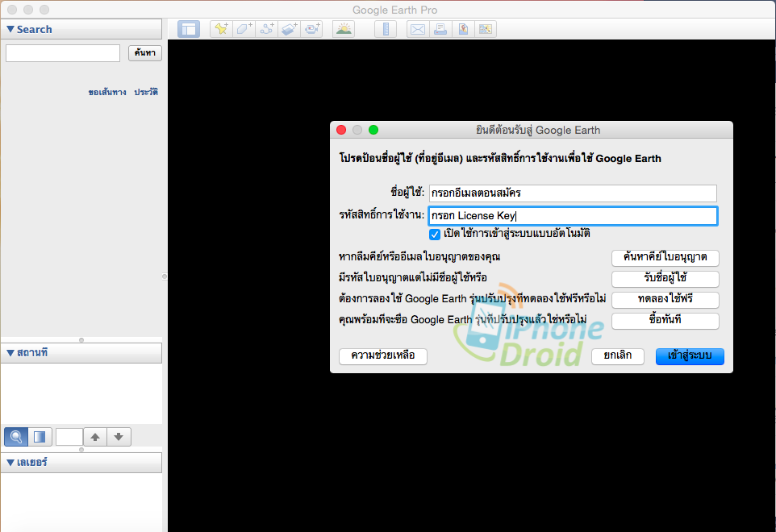Click the ค้นหา search button
Viewport: 776px width, 532px height.
(x=145, y=53)
